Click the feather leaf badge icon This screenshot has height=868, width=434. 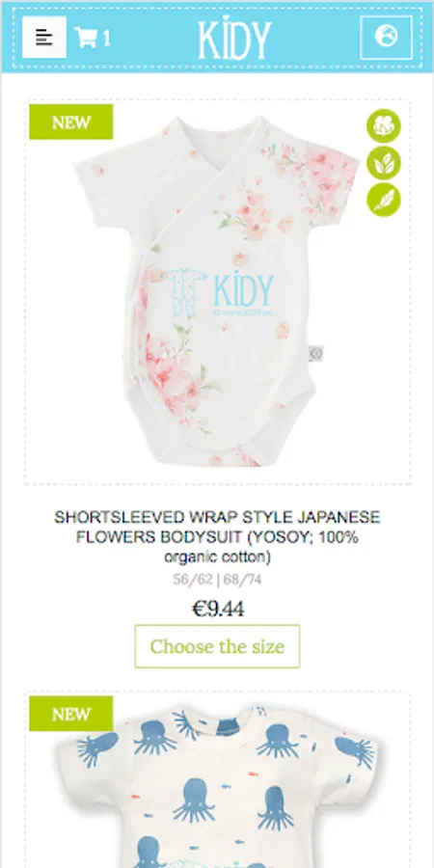pyautogui.click(x=384, y=200)
